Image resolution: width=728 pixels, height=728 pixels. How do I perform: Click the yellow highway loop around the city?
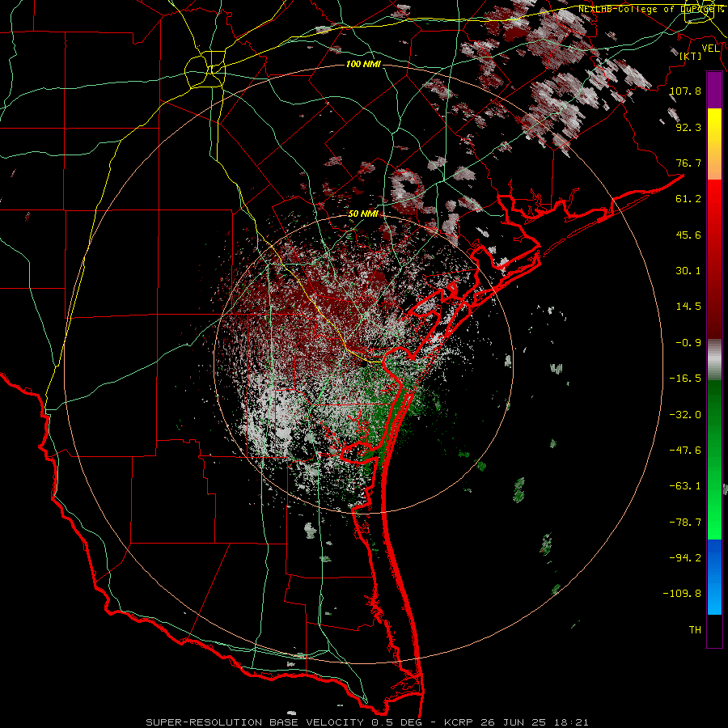tap(205, 71)
